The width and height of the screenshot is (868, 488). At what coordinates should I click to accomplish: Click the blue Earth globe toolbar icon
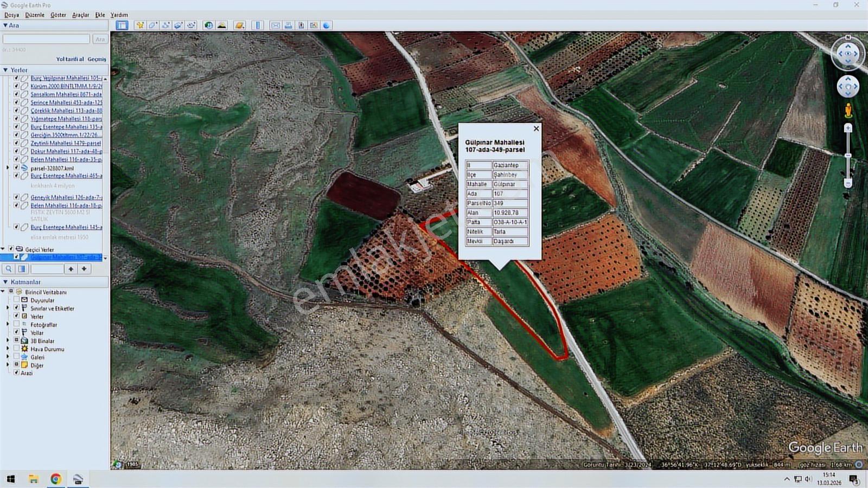[x=327, y=25]
